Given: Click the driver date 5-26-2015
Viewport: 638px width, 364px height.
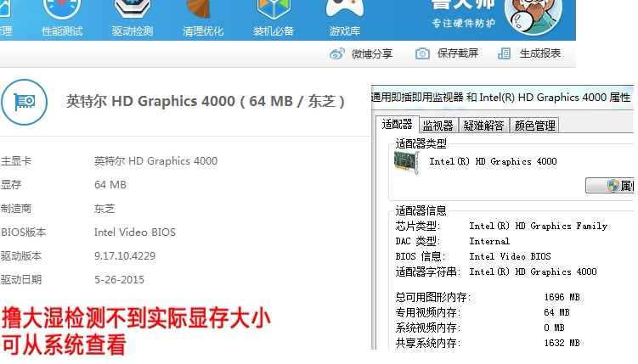Looking at the screenshot, I should 119,280.
